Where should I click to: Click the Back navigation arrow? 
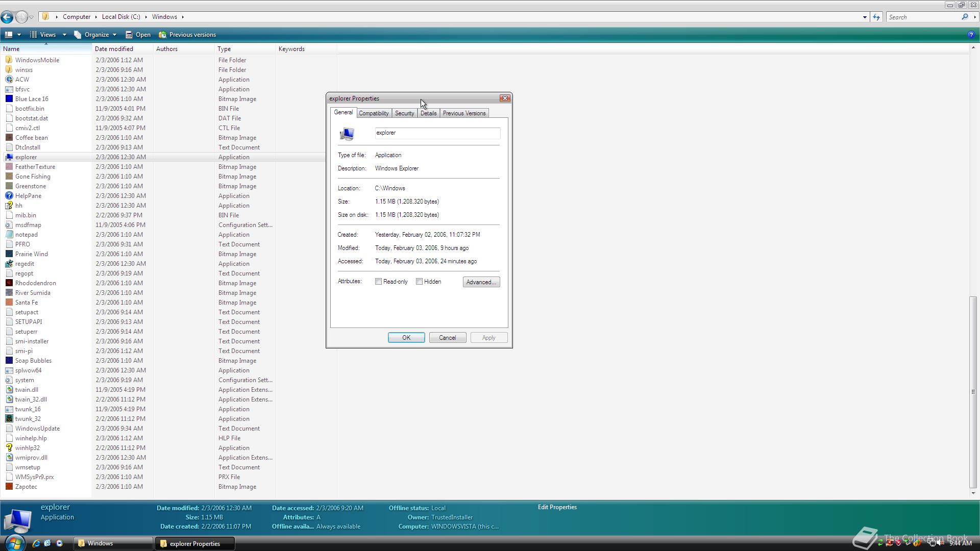(7, 17)
